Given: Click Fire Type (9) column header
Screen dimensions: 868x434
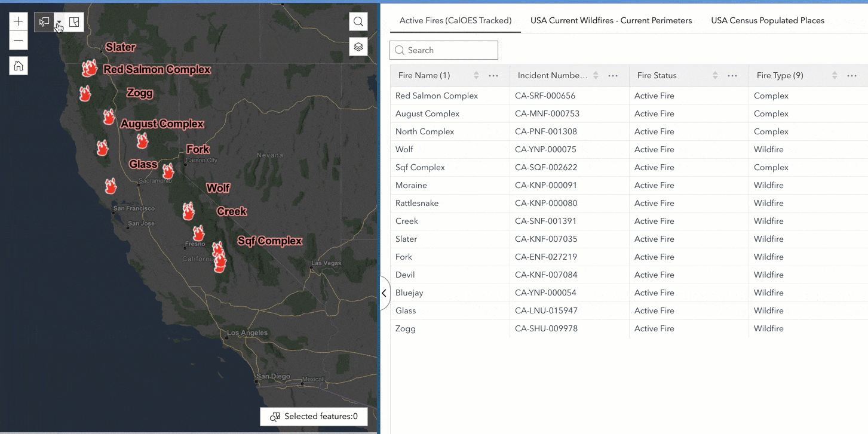Looking at the screenshot, I should (780, 76).
